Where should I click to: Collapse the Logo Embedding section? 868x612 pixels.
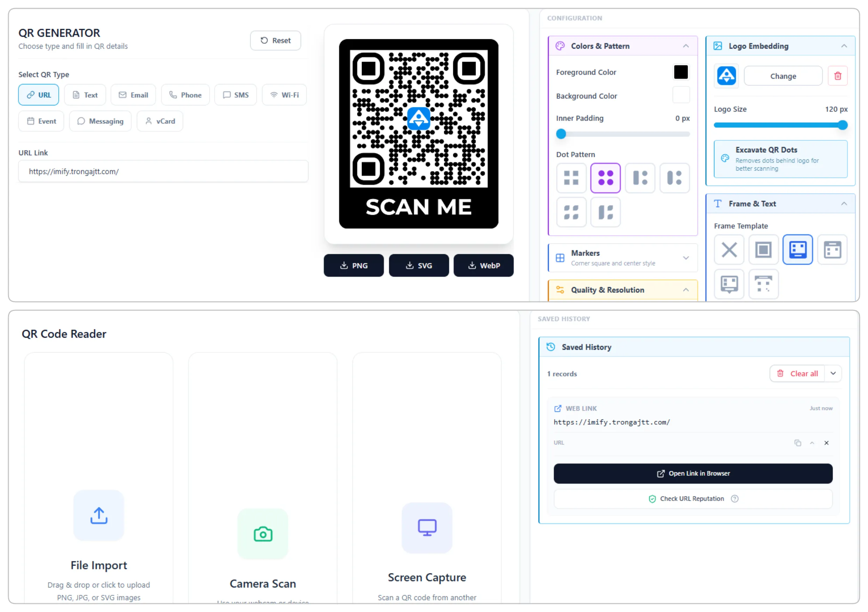click(844, 46)
